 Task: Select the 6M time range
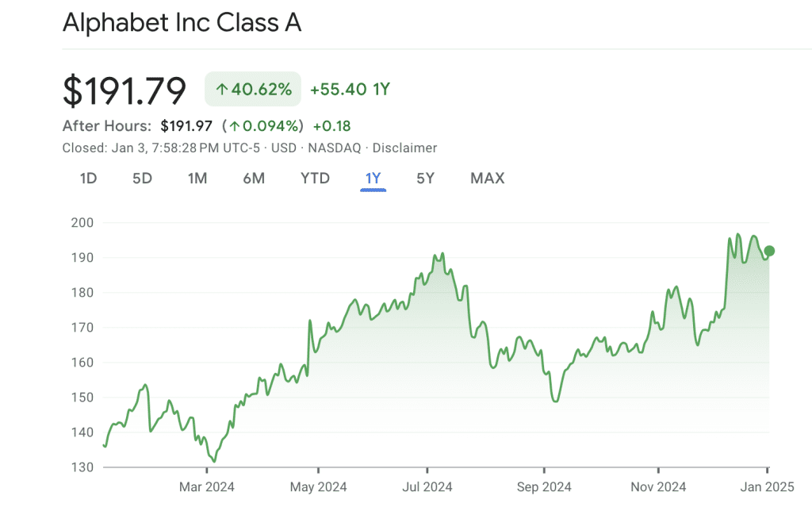(254, 179)
